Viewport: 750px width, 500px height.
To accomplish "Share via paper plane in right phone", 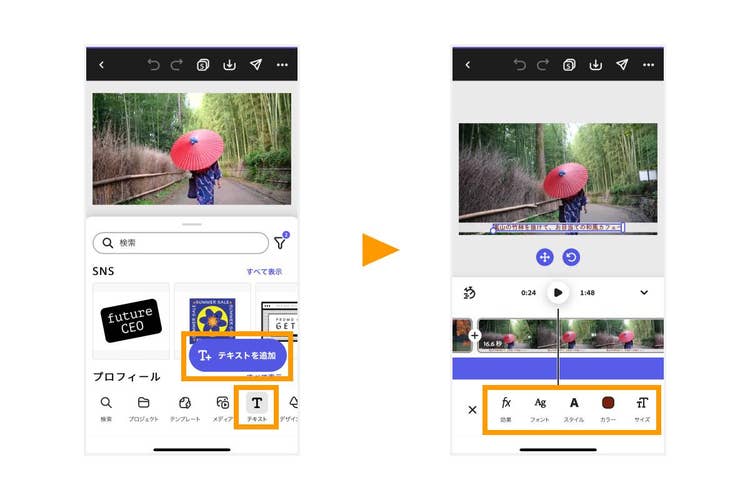I will pos(622,65).
